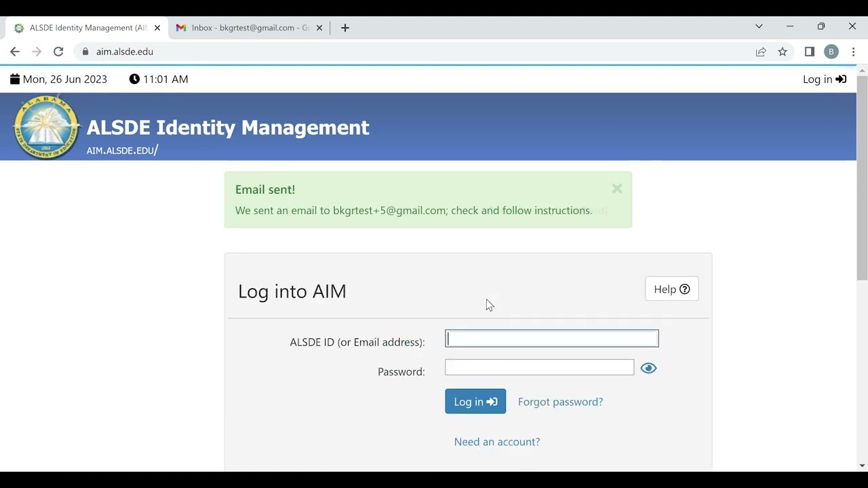
Task: Click the browser forward arrow
Action: click(x=37, y=52)
